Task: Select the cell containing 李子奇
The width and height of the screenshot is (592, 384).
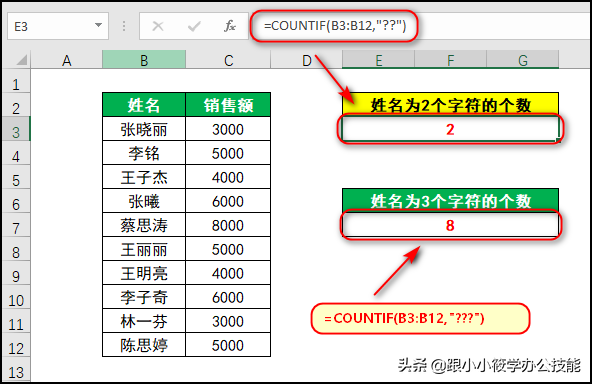Action: click(144, 297)
